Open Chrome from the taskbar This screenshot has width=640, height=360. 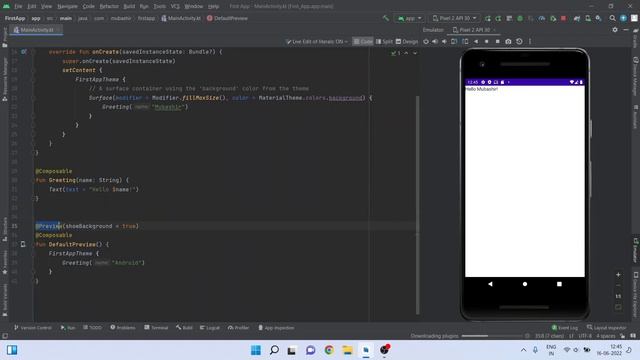pos(329,350)
